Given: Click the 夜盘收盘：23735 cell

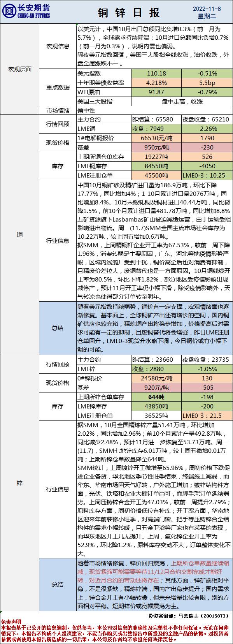Looking at the screenshot, I should [207, 360].
